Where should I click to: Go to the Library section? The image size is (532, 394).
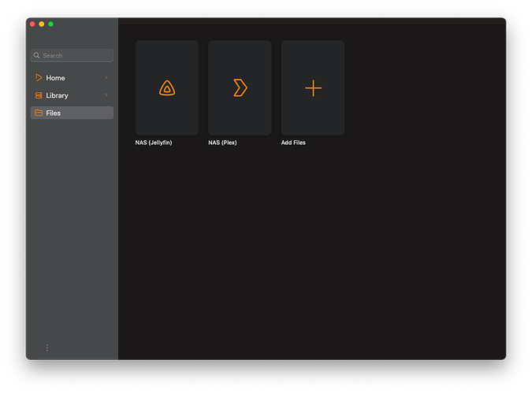point(72,95)
